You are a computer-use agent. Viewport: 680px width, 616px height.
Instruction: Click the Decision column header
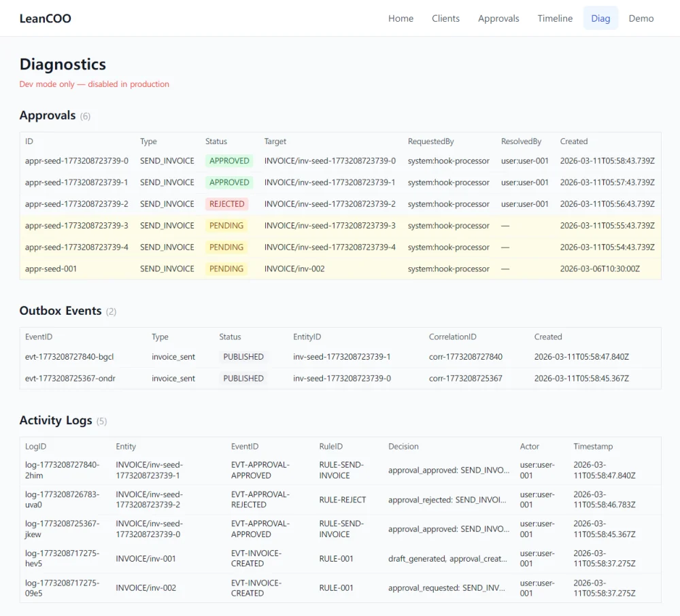(x=403, y=447)
